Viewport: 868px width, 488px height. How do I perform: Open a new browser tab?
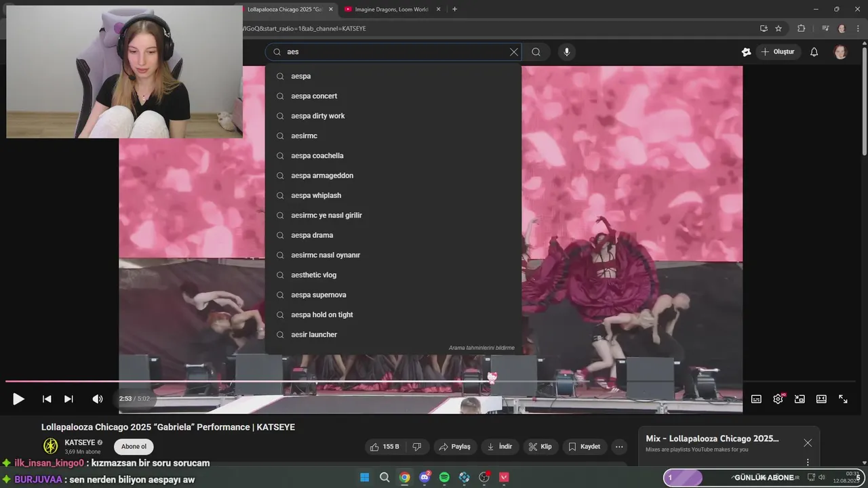click(x=454, y=9)
